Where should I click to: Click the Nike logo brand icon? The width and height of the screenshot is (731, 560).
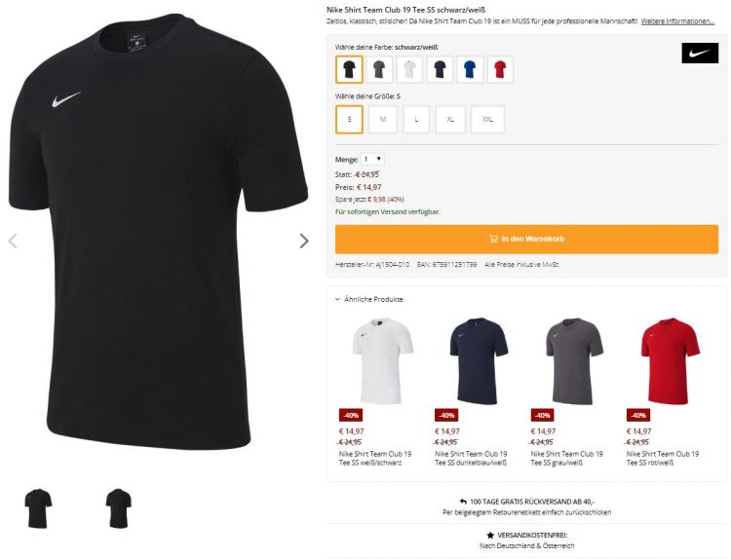click(x=700, y=54)
